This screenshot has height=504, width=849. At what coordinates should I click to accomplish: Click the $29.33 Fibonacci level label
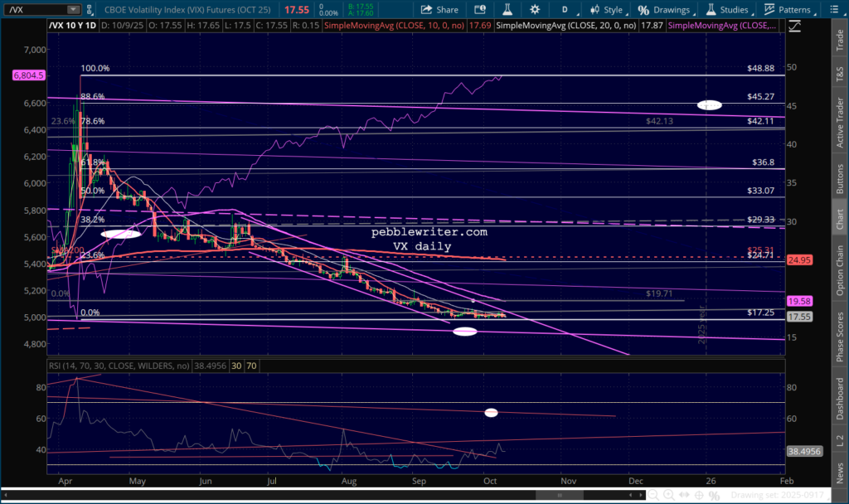tap(760, 219)
